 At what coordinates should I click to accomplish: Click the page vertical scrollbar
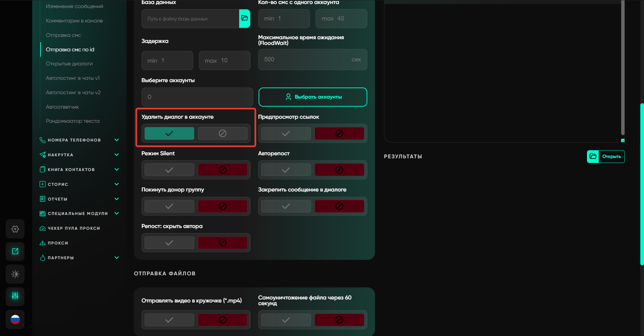642,184
